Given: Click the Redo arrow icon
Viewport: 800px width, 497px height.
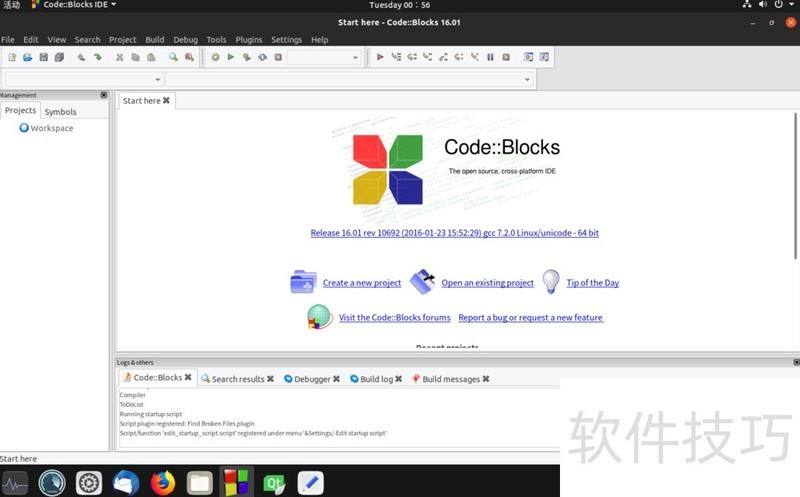Looking at the screenshot, I should click(97, 57).
